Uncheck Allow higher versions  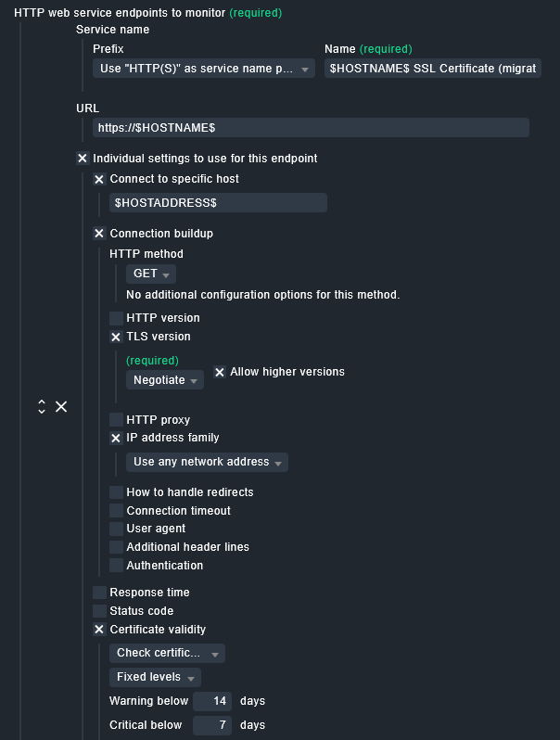pyautogui.click(x=220, y=373)
